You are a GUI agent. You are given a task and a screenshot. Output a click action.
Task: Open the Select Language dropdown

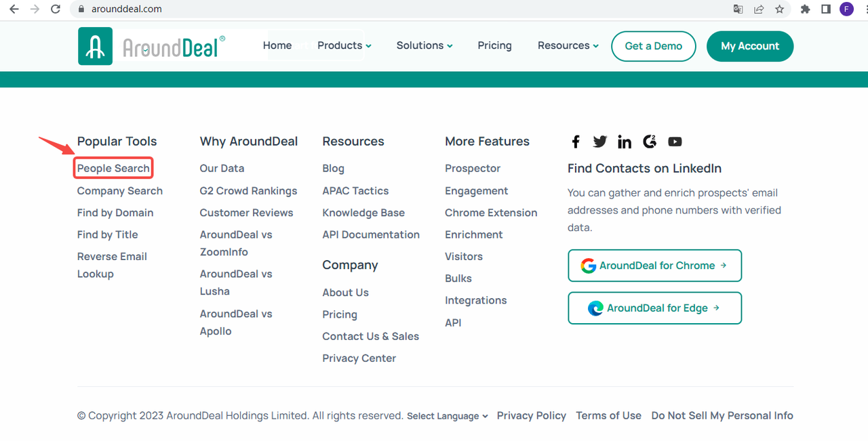point(448,416)
